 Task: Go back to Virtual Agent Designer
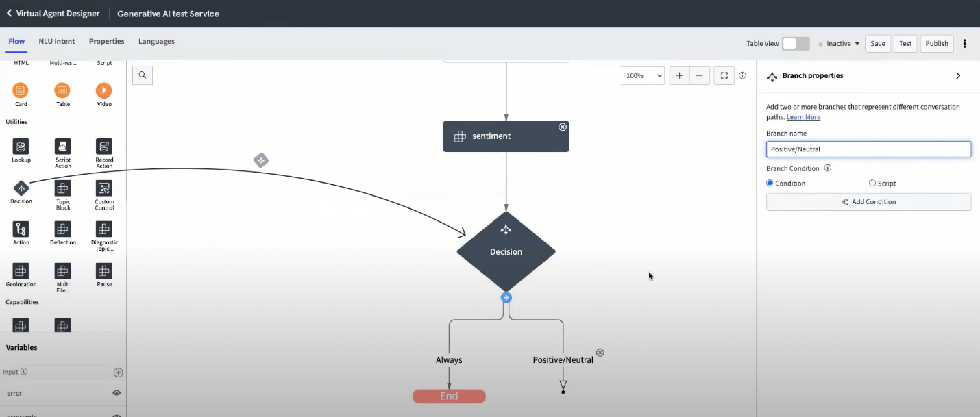pos(53,14)
